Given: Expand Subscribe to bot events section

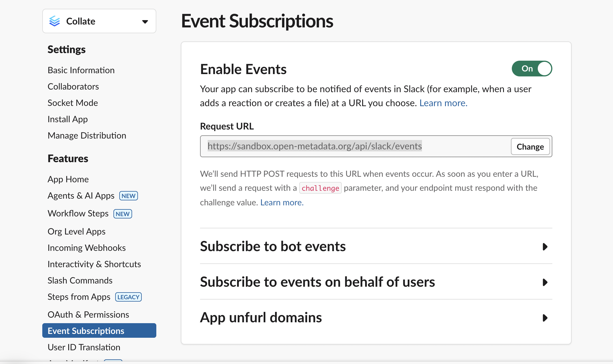Looking at the screenshot, I should tap(545, 247).
